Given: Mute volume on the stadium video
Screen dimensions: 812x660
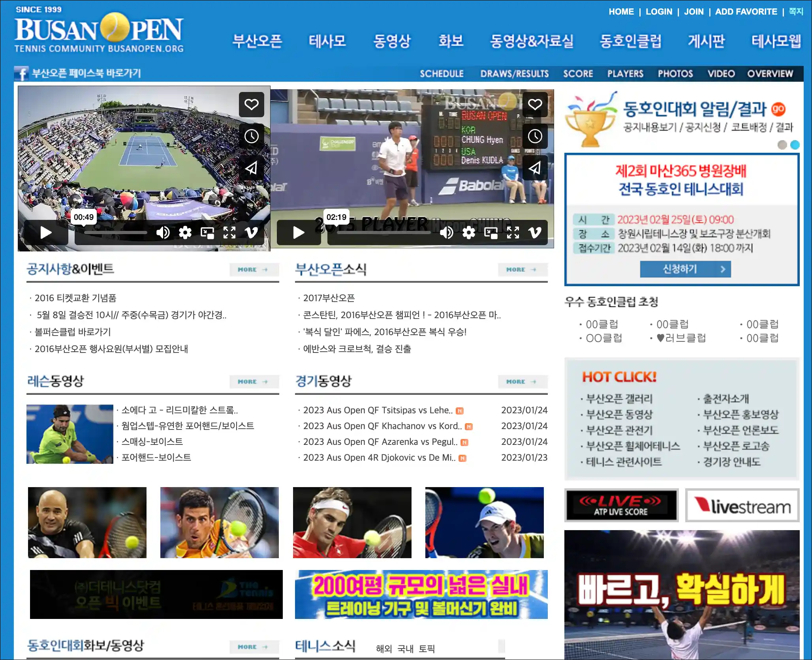Looking at the screenshot, I should 163,232.
